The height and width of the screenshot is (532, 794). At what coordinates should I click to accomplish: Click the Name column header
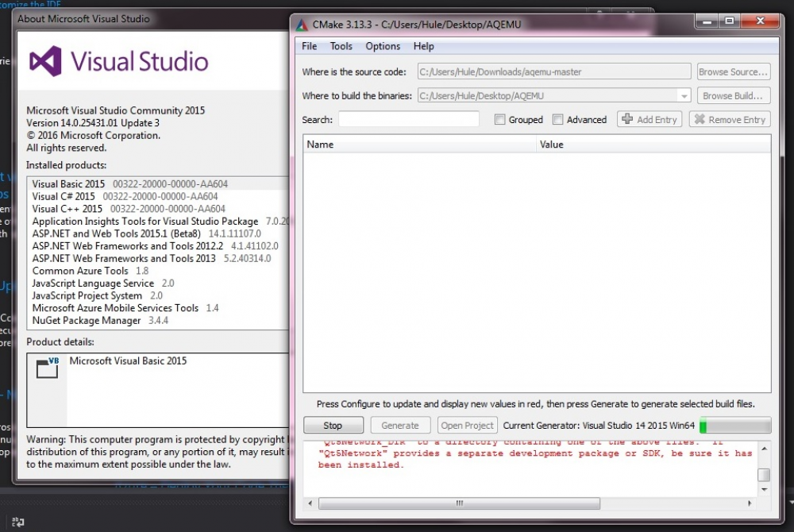pyautogui.click(x=420, y=145)
